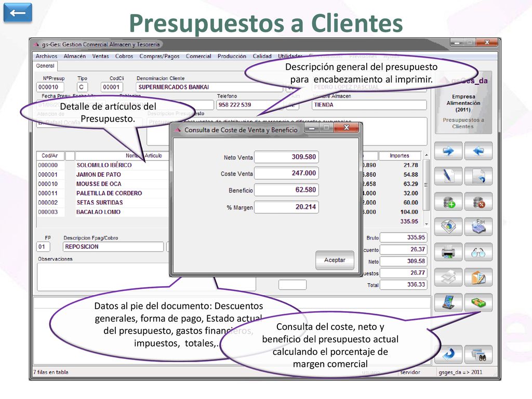Click the REPOSICION payment description field
Screen dimensions: 532x399
(113, 247)
